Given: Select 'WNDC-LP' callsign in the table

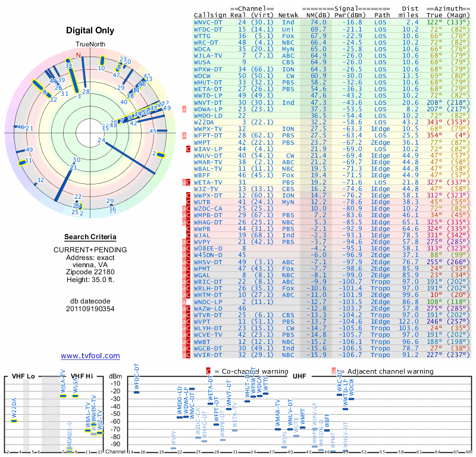Looking at the screenshot, I should pos(208,302).
